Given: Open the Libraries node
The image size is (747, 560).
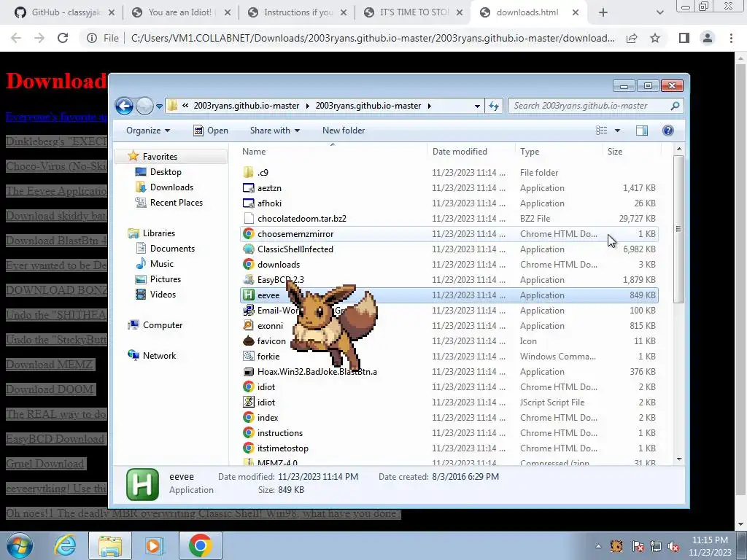Looking at the screenshot, I should coord(158,233).
